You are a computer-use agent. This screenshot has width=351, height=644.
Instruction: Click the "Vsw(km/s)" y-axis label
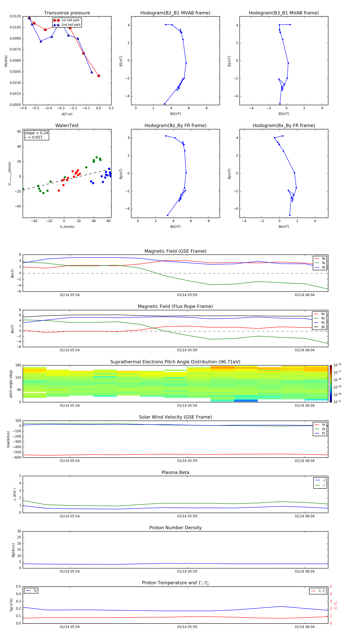8,439
